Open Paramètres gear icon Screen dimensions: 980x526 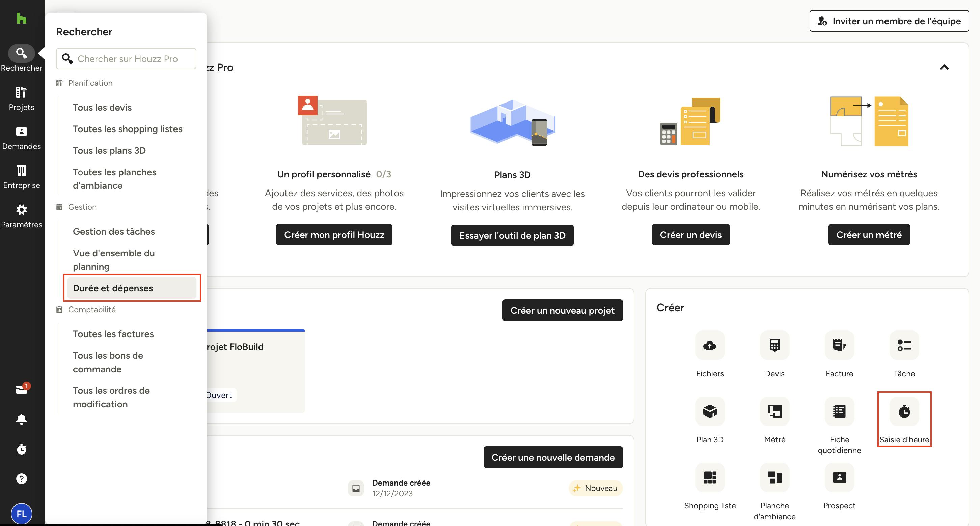tap(21, 209)
